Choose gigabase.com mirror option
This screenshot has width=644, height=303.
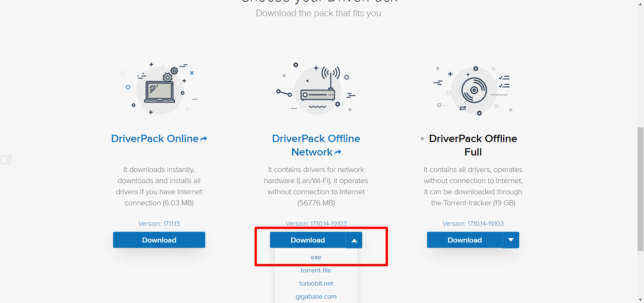[x=316, y=297]
